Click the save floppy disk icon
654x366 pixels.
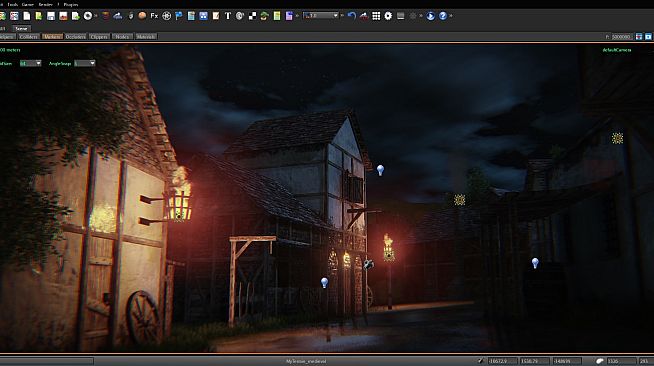click(x=51, y=16)
